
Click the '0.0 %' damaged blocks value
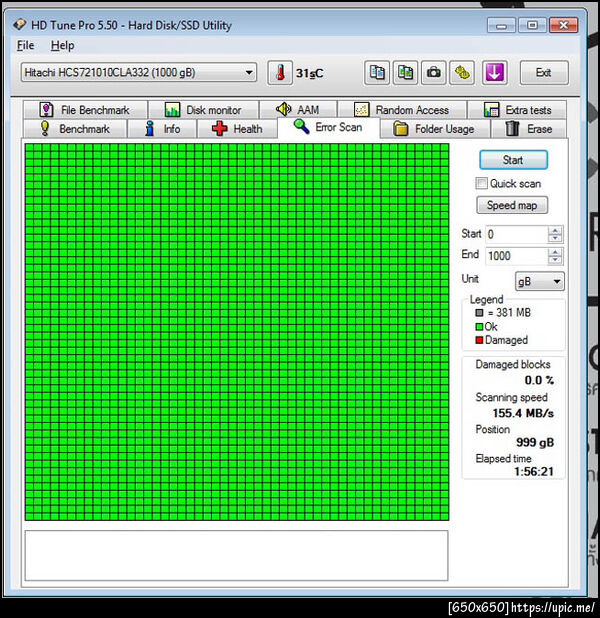[539, 380]
